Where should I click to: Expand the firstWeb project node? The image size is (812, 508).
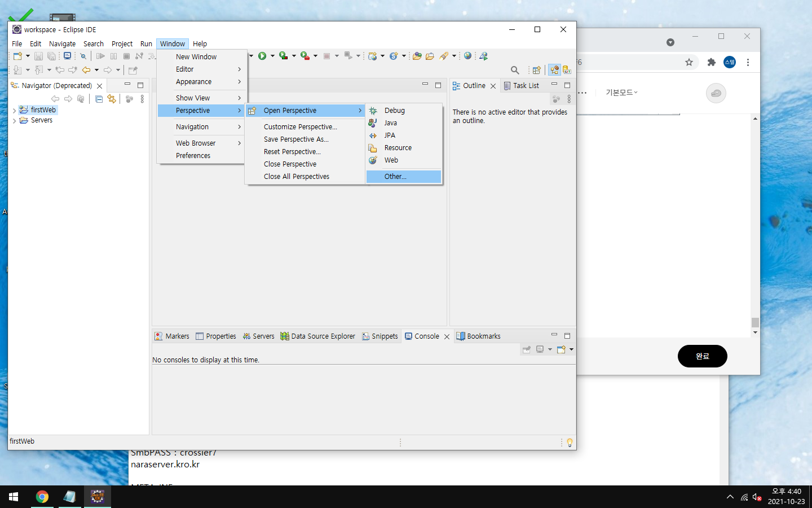click(x=14, y=111)
